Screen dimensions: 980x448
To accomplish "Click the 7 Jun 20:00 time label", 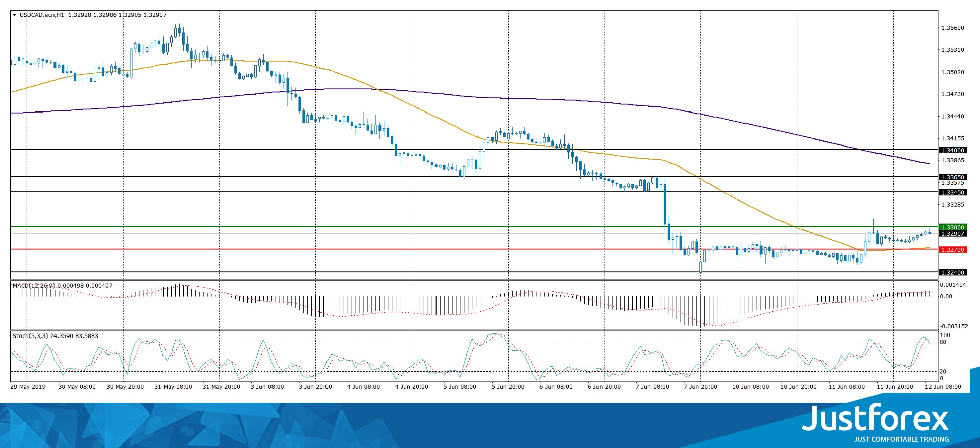I will [x=701, y=387].
